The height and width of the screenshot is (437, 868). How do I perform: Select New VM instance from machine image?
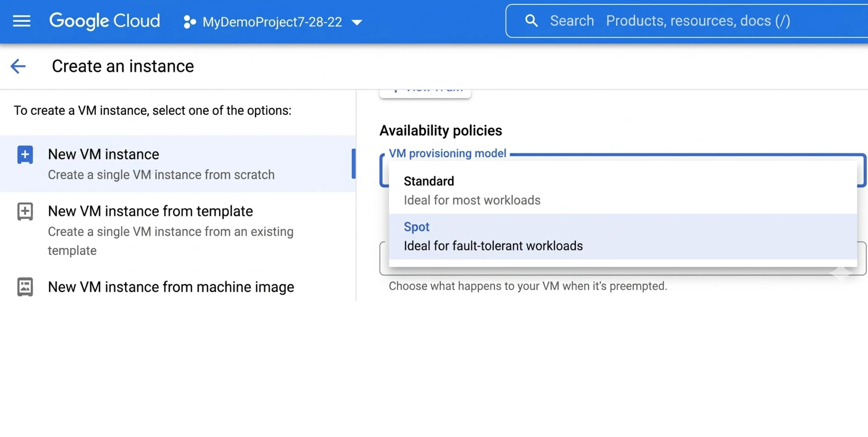pyautogui.click(x=171, y=287)
